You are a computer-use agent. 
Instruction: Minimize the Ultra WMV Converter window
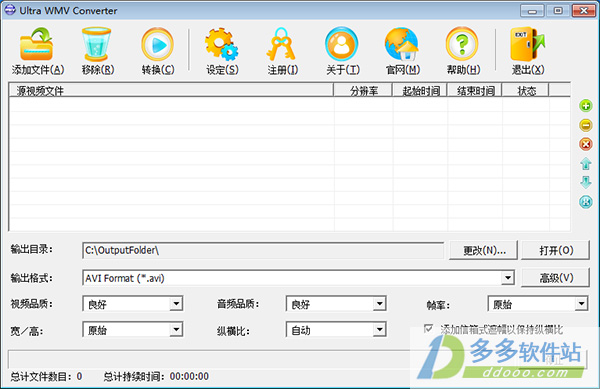click(532, 11)
